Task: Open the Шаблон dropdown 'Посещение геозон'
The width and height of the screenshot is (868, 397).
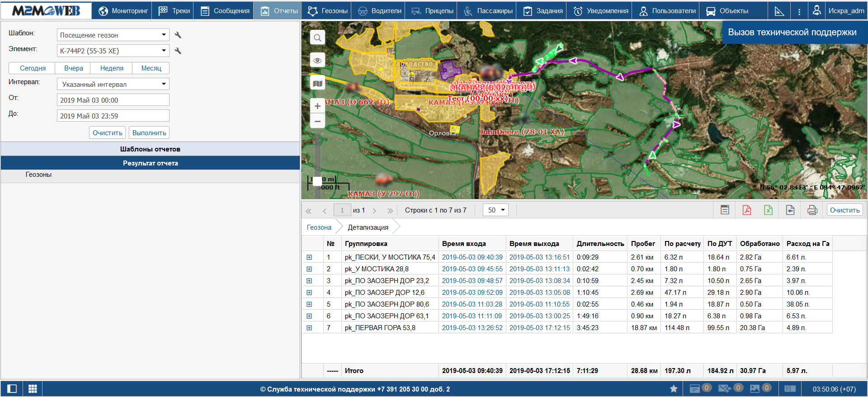Action: point(113,35)
